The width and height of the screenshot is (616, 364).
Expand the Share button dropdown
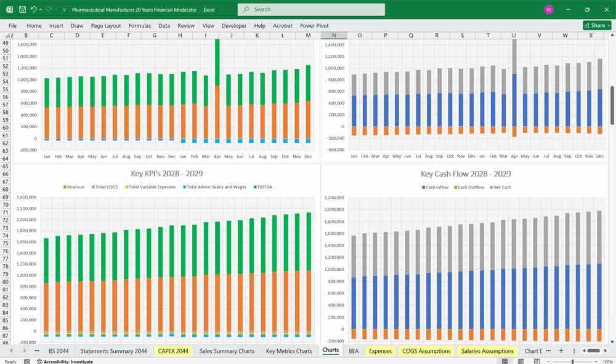(609, 25)
